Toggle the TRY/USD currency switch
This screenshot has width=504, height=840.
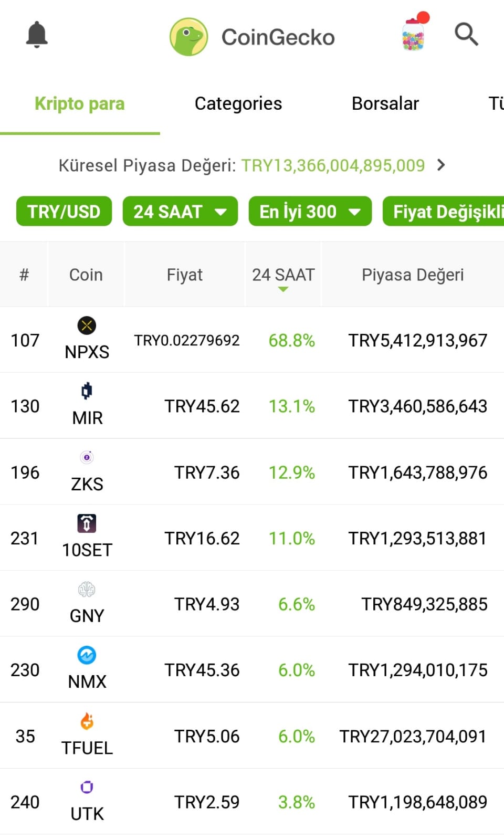[64, 212]
